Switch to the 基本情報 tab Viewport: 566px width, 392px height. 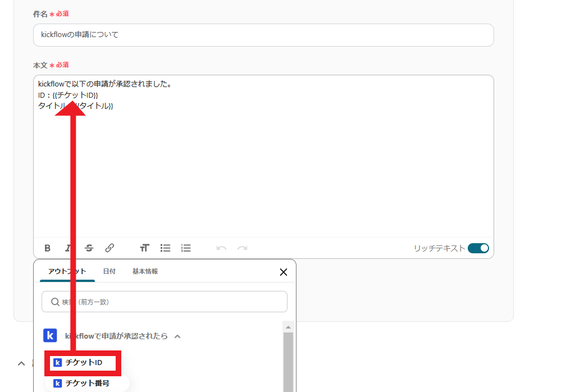point(145,271)
